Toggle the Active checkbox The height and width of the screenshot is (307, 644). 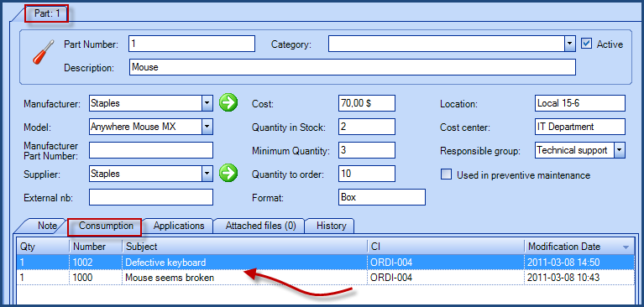click(587, 44)
